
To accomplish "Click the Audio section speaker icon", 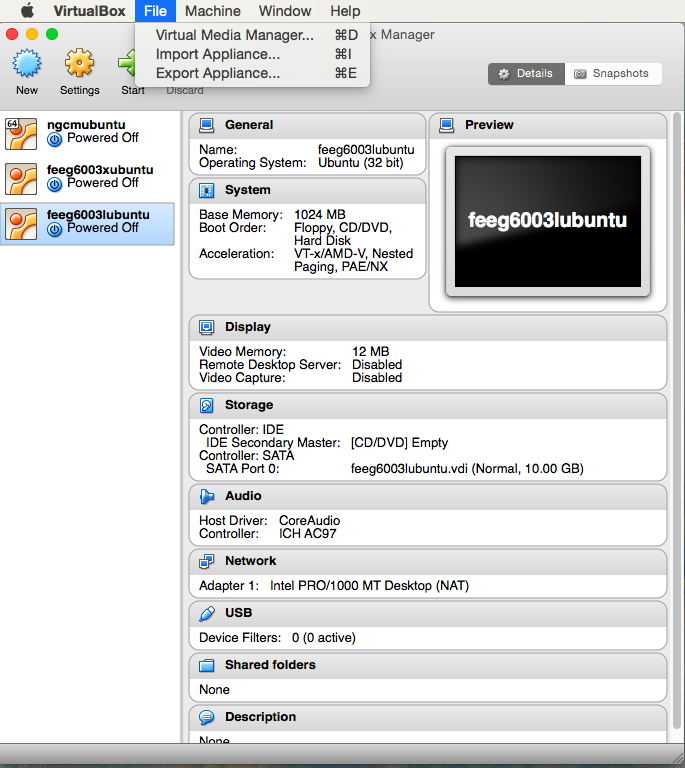I will click(207, 496).
